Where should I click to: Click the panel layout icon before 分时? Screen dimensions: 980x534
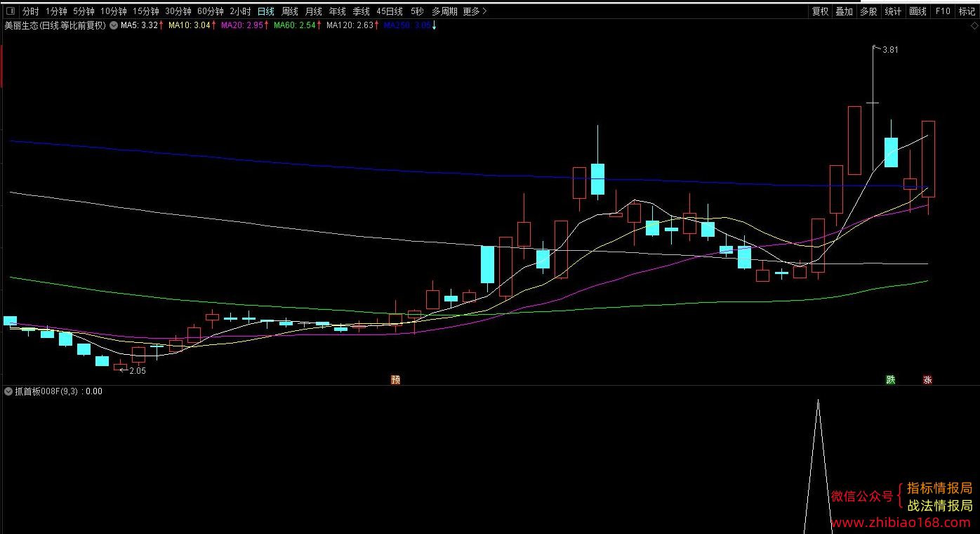[9, 11]
